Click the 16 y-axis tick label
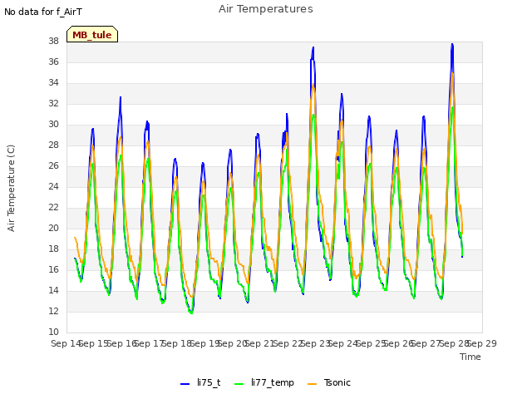532x399 pixels. pos(53,269)
